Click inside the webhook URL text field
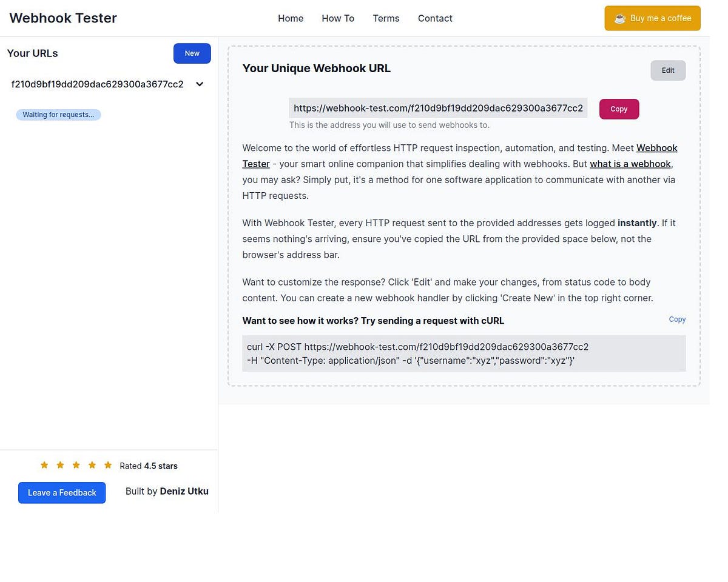 pyautogui.click(x=438, y=108)
